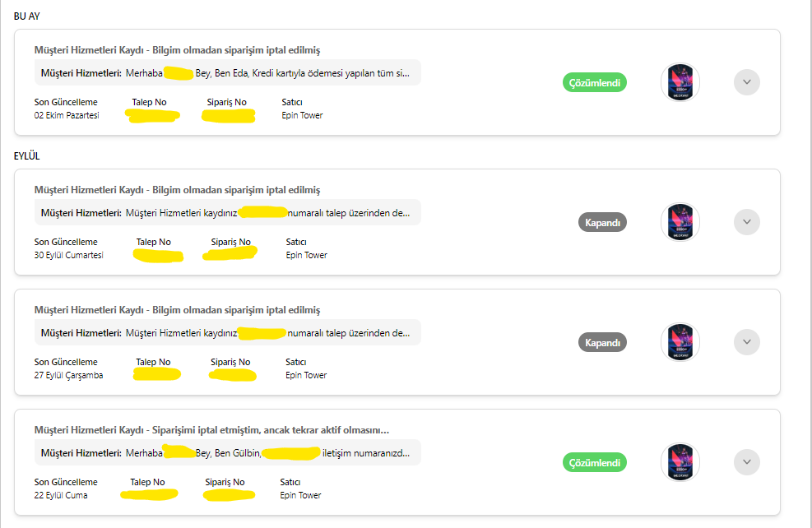Click Çözümlendi badge on 02 Ekim record
812x528 pixels.
[595, 82]
